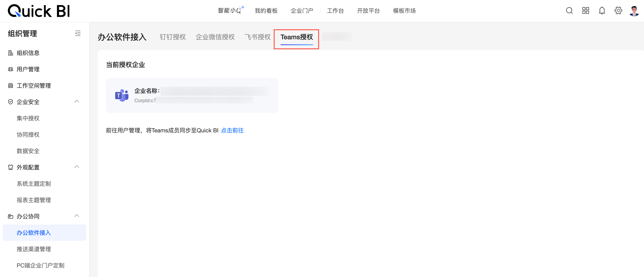Open 工作台 in the top navigation
This screenshot has width=644, height=277.
pyautogui.click(x=335, y=11)
